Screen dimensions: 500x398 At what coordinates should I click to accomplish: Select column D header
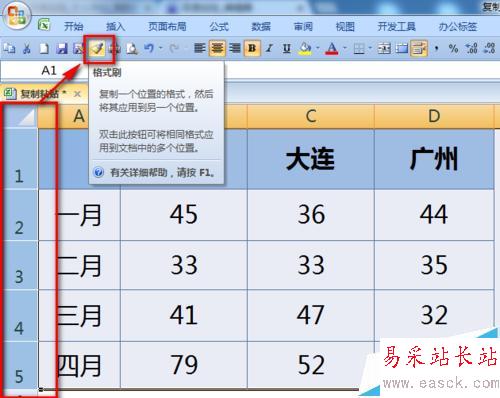pyautogui.click(x=434, y=116)
